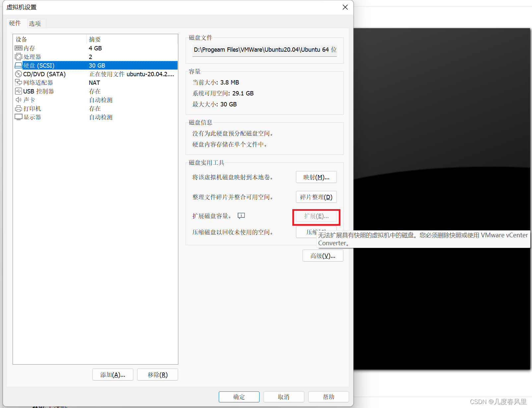Click the 当前大小: 3.8 MB text
532x408 pixels.
pos(216,83)
